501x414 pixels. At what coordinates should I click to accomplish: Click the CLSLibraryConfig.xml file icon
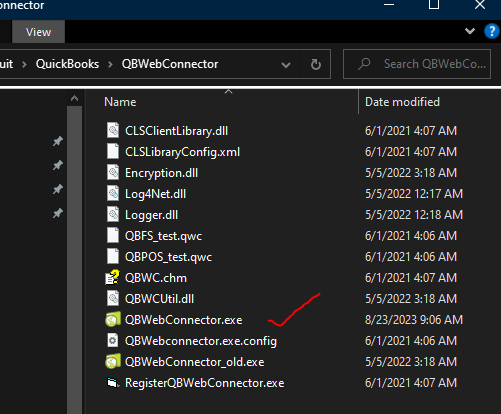click(x=113, y=151)
